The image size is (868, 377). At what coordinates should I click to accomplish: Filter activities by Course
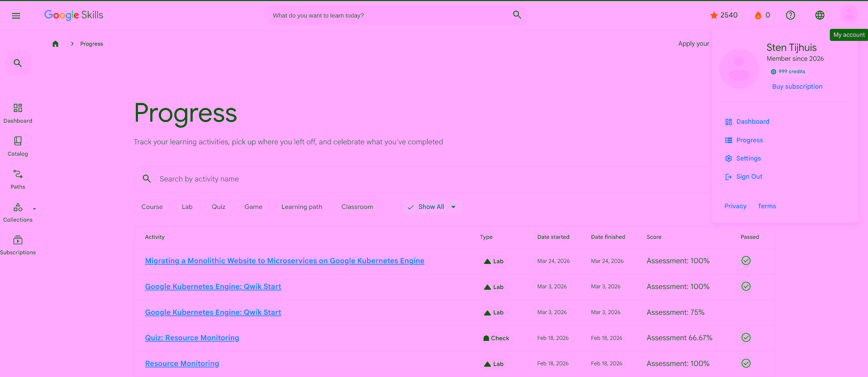coord(152,207)
